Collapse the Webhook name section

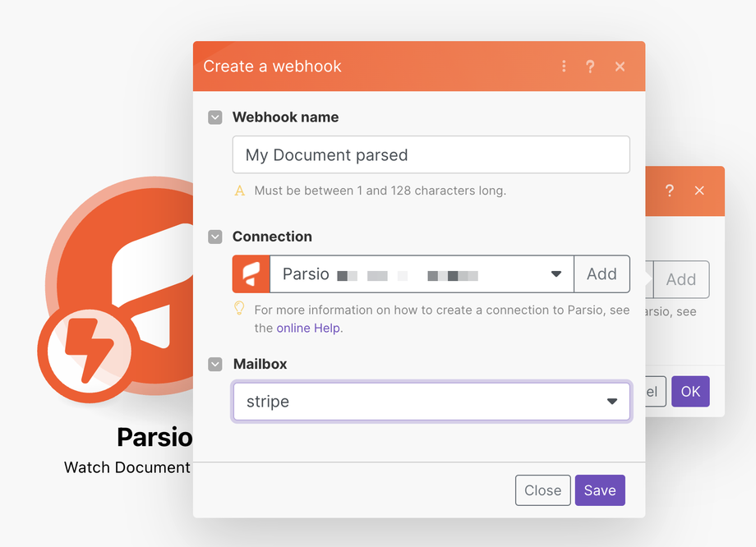215,117
